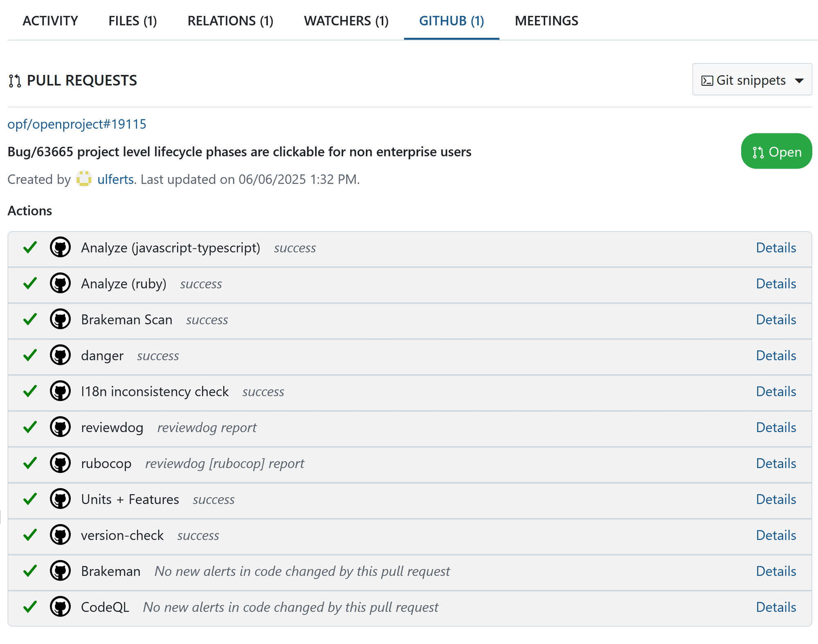Select the octocat icon on rubocop row
The image size is (818, 644).
pyautogui.click(x=60, y=463)
